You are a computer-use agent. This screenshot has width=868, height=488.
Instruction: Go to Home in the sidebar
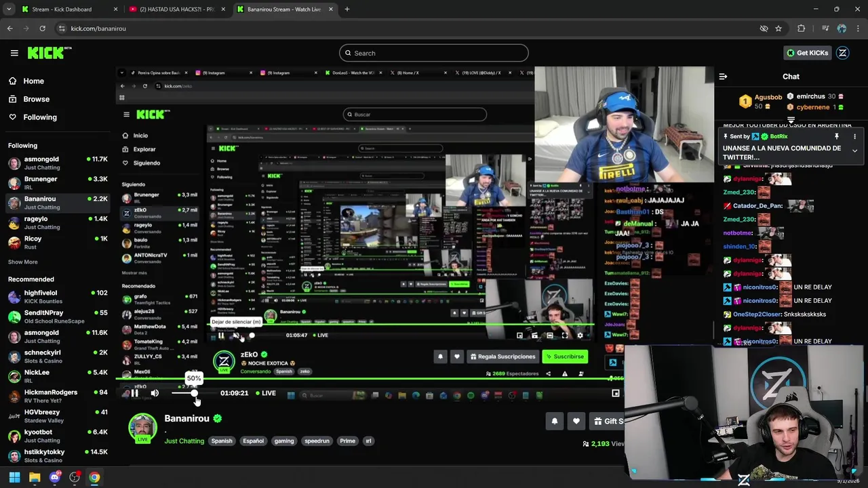27,81
